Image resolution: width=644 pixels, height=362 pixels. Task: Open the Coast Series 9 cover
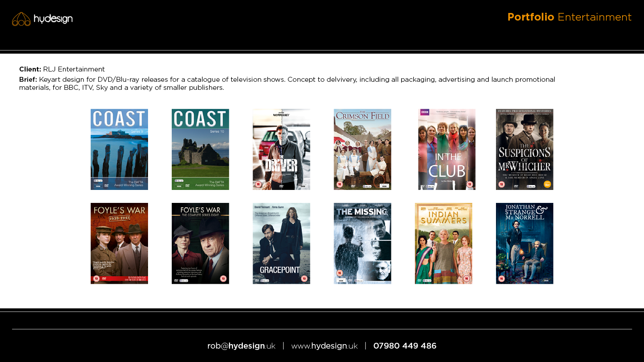[119, 149]
